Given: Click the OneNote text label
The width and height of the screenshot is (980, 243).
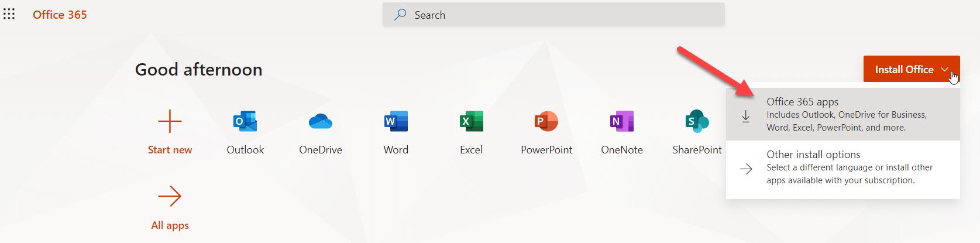Looking at the screenshot, I should tap(622, 150).
